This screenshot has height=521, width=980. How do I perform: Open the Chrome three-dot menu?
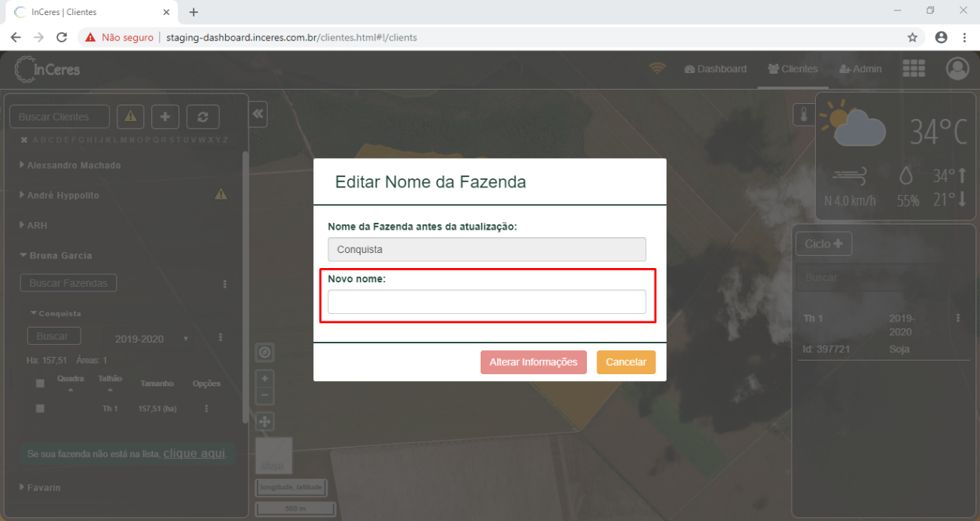point(964,37)
